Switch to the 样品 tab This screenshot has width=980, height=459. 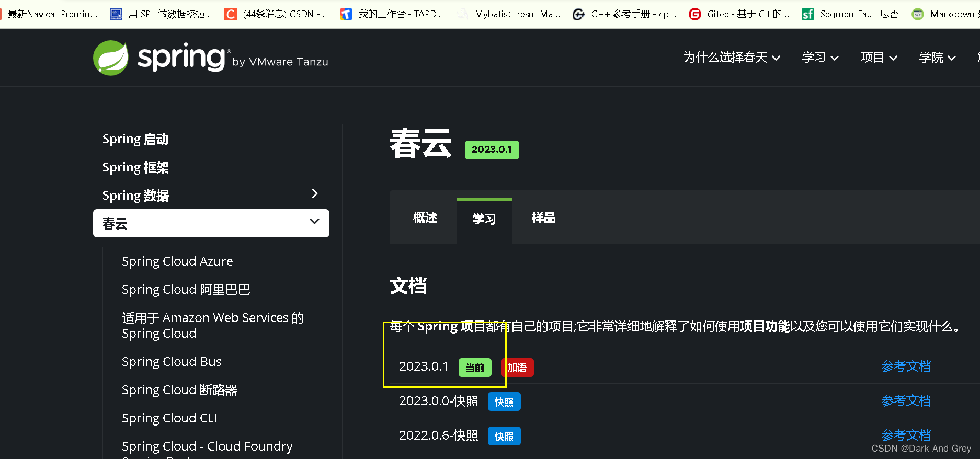pyautogui.click(x=543, y=218)
